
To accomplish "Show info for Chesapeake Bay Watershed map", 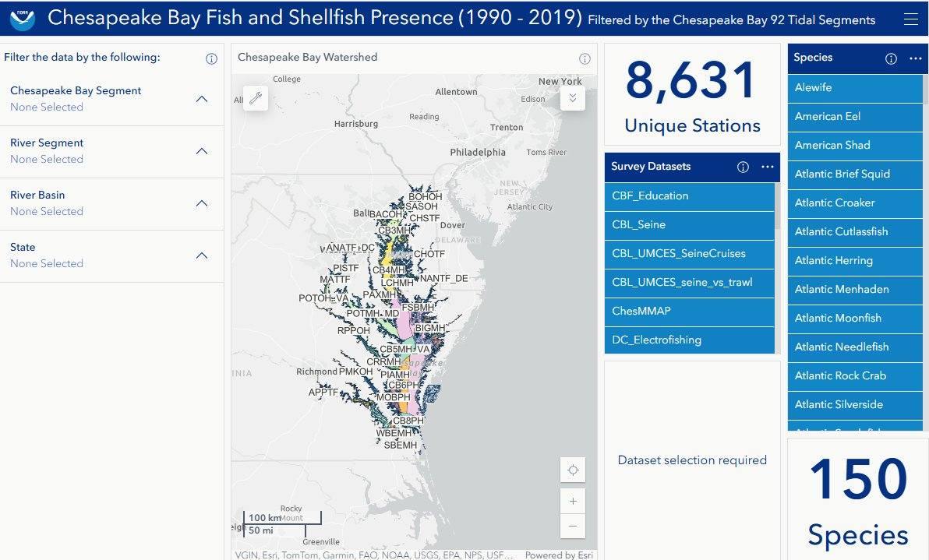I will point(585,58).
